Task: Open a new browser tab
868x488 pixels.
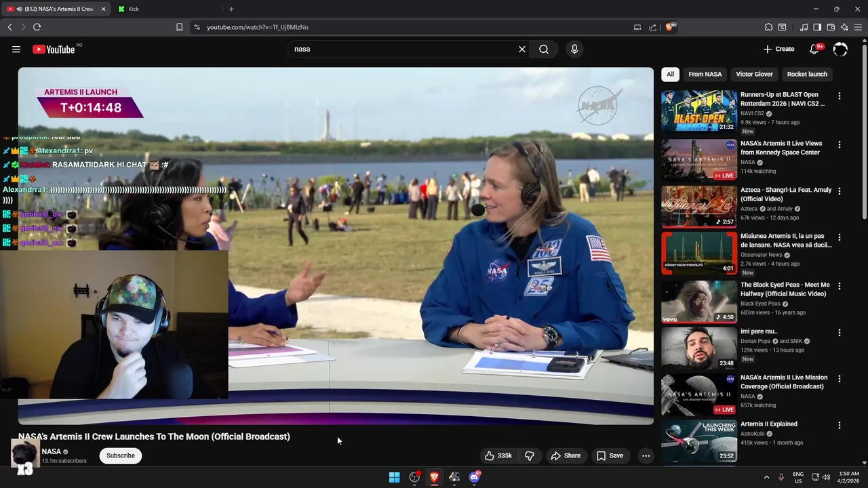Action: 231,9
